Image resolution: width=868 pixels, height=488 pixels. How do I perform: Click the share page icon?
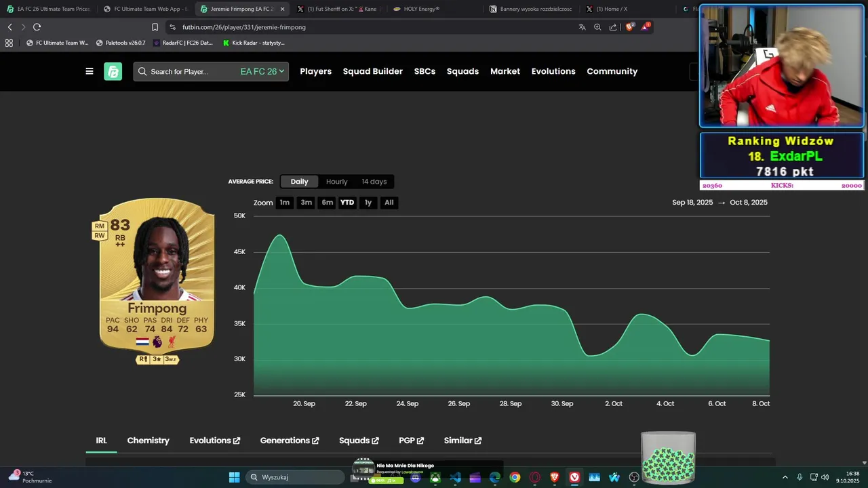pyautogui.click(x=613, y=27)
